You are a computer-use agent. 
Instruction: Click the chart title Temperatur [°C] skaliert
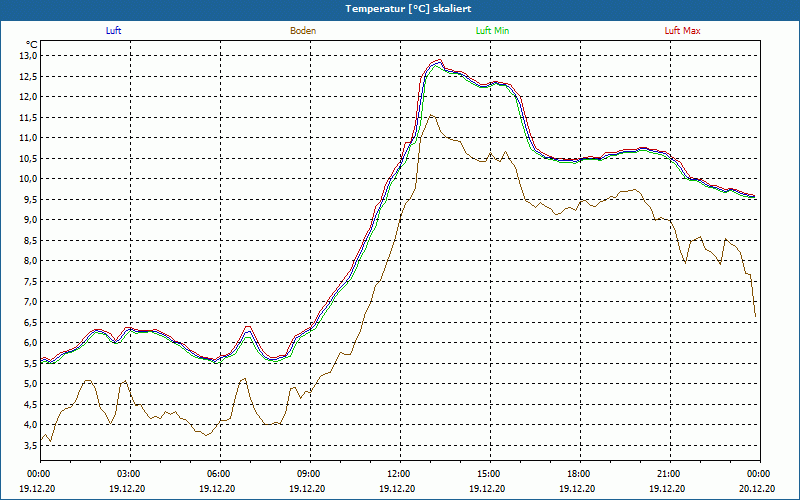(408, 9)
